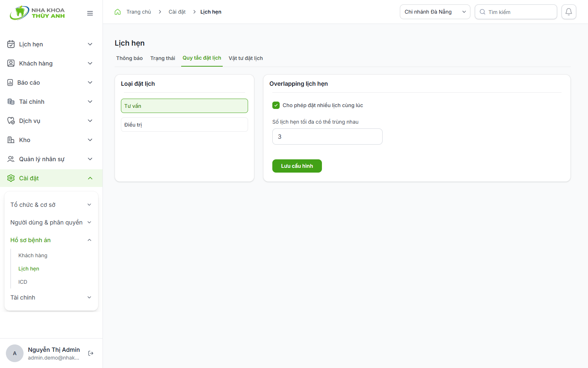Viewport: 588px width, 368px height.
Task: Collapse sidebar with hamburger menu icon
Action: pos(90,13)
